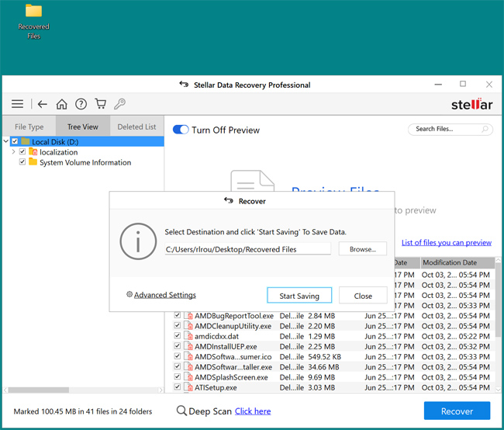This screenshot has width=504, height=430.
Task: Click the destination path input field
Action: click(248, 249)
